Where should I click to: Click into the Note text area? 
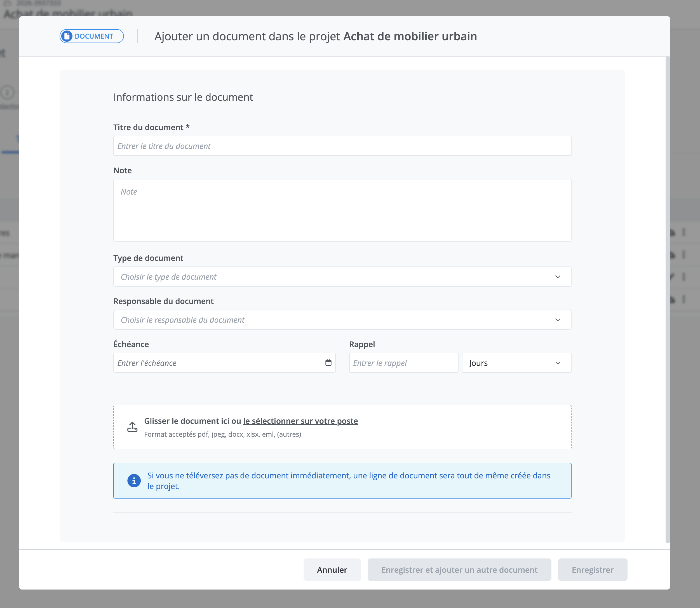[x=342, y=210]
